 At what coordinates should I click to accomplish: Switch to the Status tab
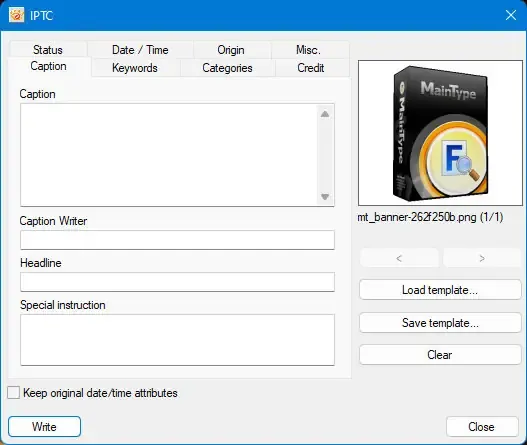click(x=48, y=50)
